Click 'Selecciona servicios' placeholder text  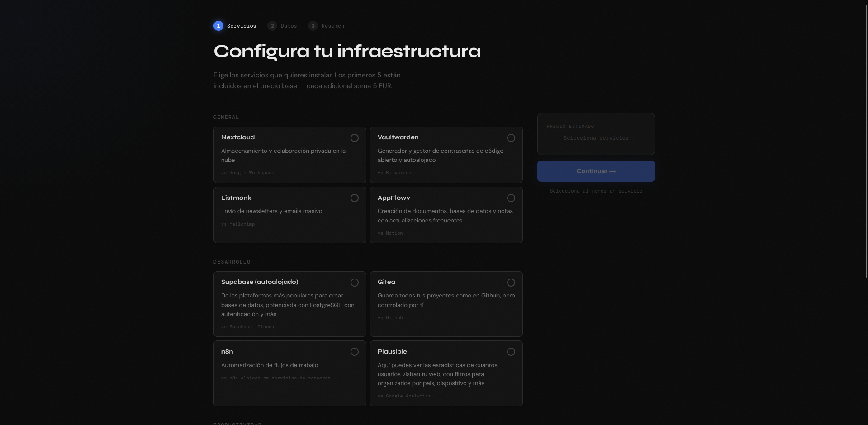tap(596, 138)
